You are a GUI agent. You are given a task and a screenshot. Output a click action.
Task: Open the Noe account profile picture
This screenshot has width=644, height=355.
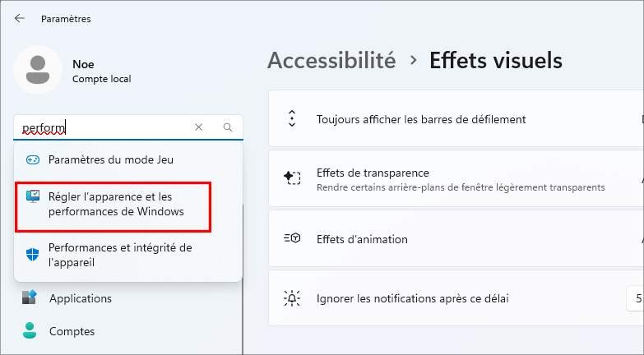coord(37,70)
